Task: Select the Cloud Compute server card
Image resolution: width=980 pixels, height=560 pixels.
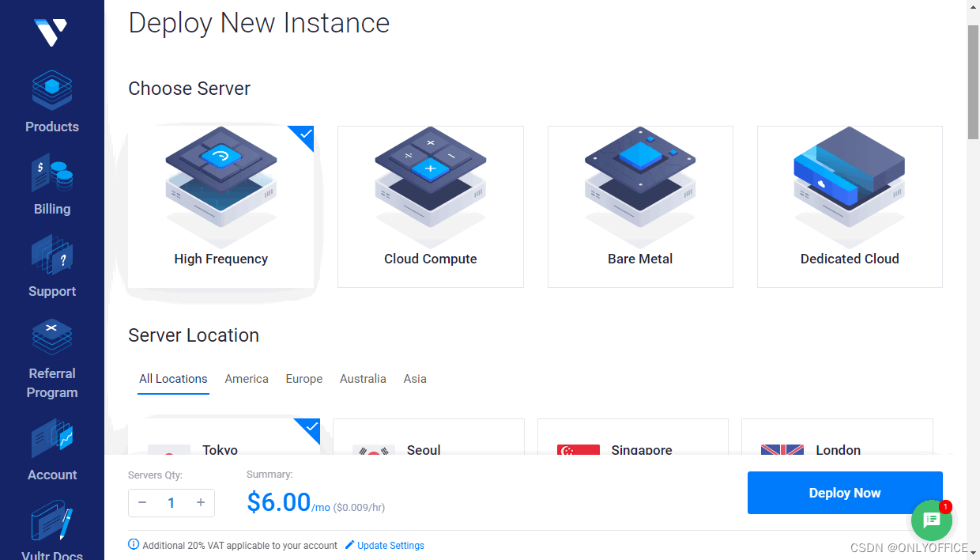Action: pyautogui.click(x=431, y=206)
